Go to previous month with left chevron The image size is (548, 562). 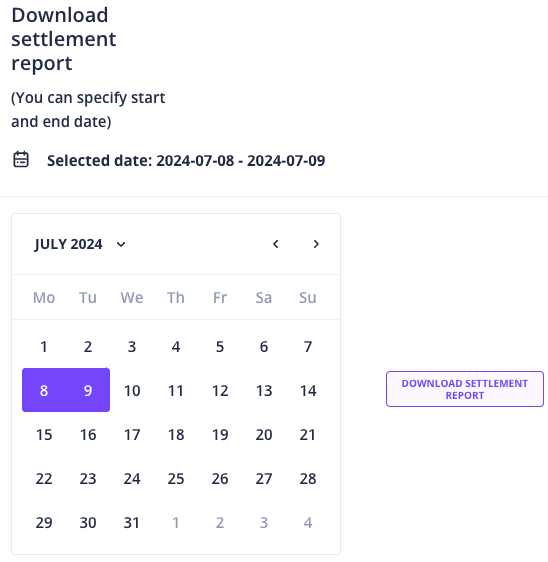coord(276,244)
